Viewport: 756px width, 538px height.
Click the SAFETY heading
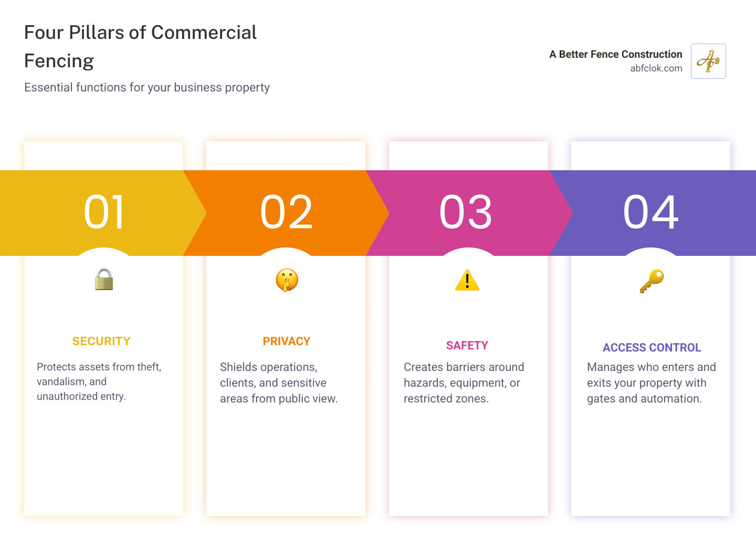[x=467, y=345]
